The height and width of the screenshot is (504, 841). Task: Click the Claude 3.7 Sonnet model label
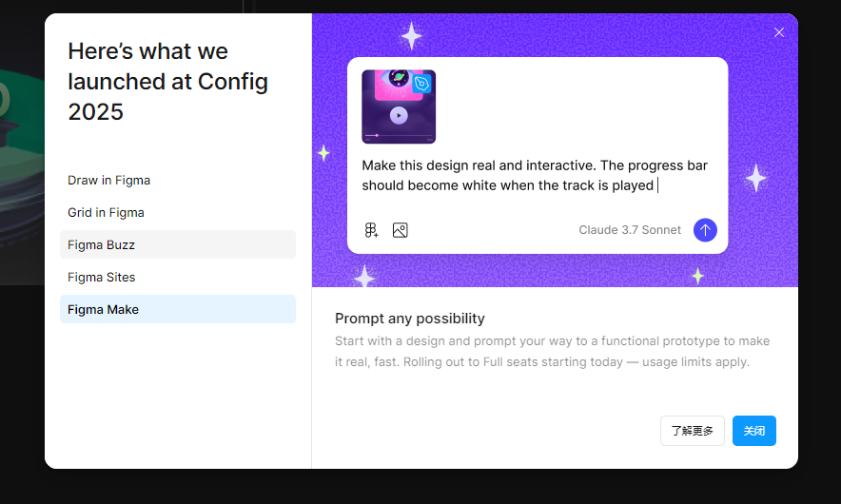coord(630,230)
